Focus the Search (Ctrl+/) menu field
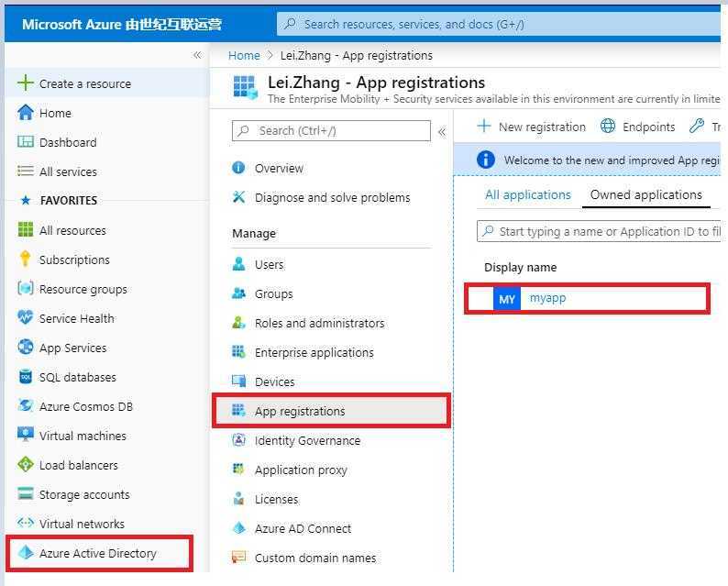The width and height of the screenshot is (728, 586). coord(331,131)
